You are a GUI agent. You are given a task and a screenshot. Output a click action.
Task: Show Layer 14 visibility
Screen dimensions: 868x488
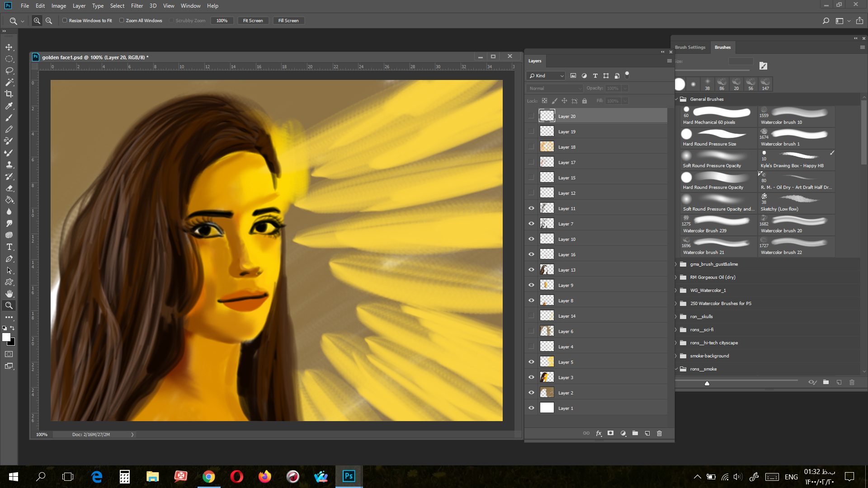coord(531,316)
